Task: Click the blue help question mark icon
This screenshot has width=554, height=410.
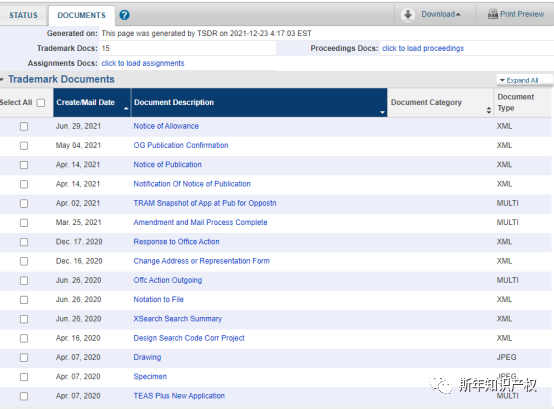Action: coord(124,15)
